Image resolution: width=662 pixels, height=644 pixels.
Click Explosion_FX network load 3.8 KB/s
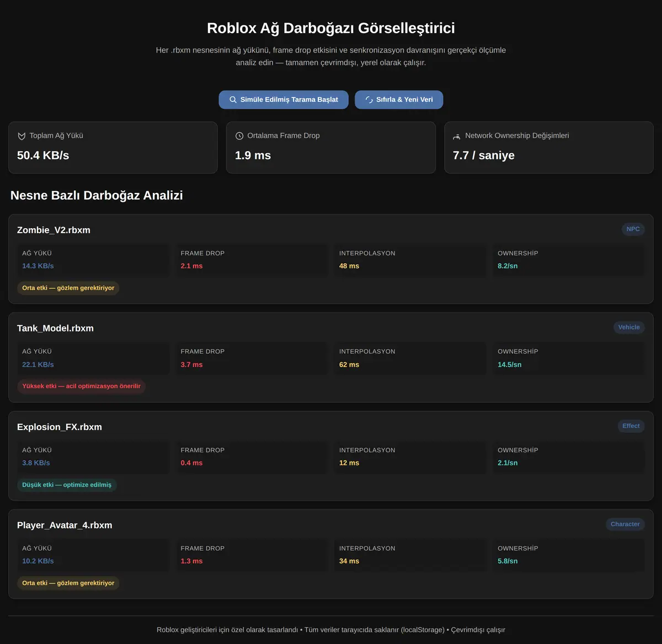coord(36,463)
